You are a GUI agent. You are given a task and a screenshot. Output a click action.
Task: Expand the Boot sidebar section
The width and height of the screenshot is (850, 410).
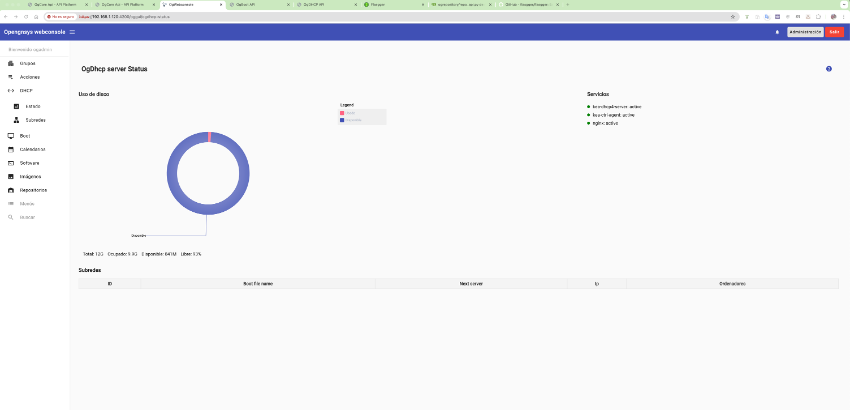click(25, 135)
